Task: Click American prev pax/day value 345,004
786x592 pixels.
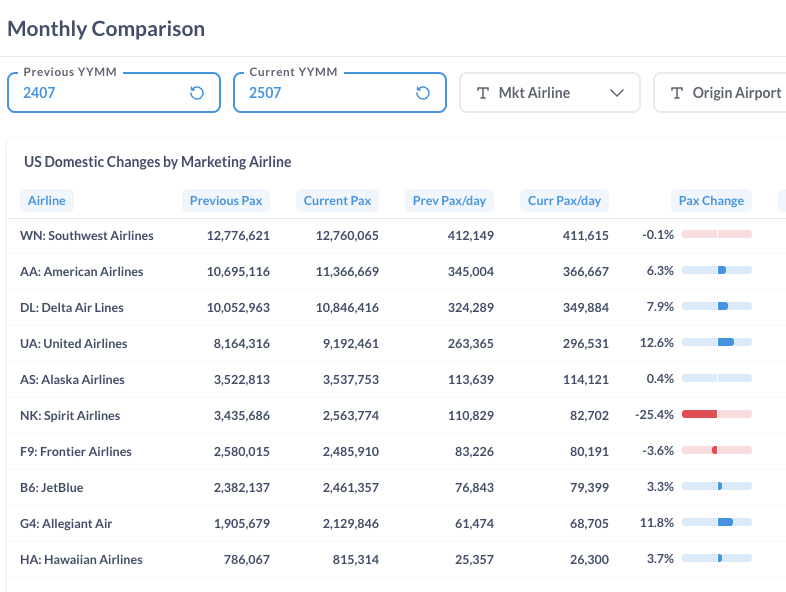Action: [x=471, y=272]
